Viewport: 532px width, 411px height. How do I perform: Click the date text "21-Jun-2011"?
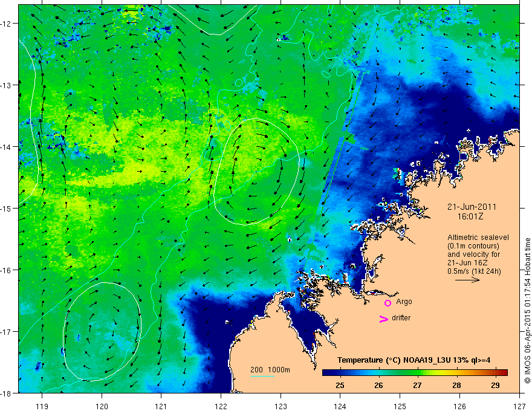(472, 207)
